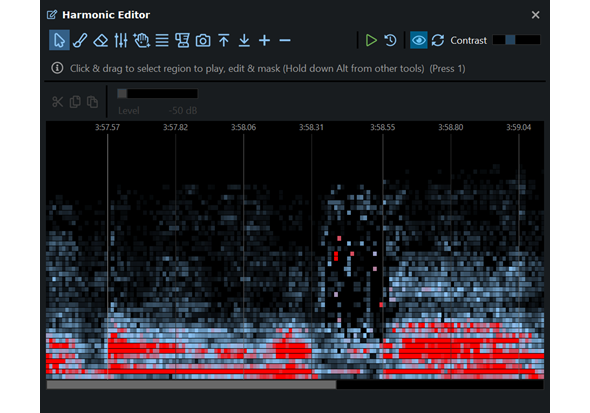Screen dimensions: 590x413
Task: Click the refresh loop icon
Action: point(438,40)
